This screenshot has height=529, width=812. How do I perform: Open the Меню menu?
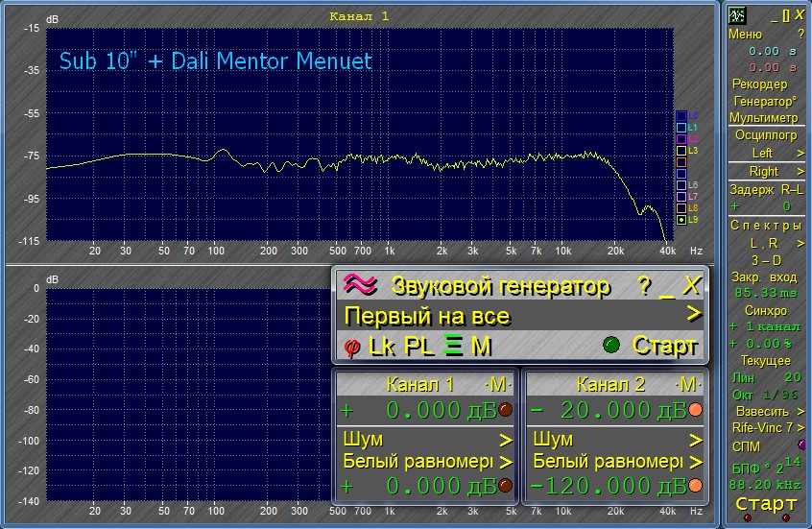point(745,35)
